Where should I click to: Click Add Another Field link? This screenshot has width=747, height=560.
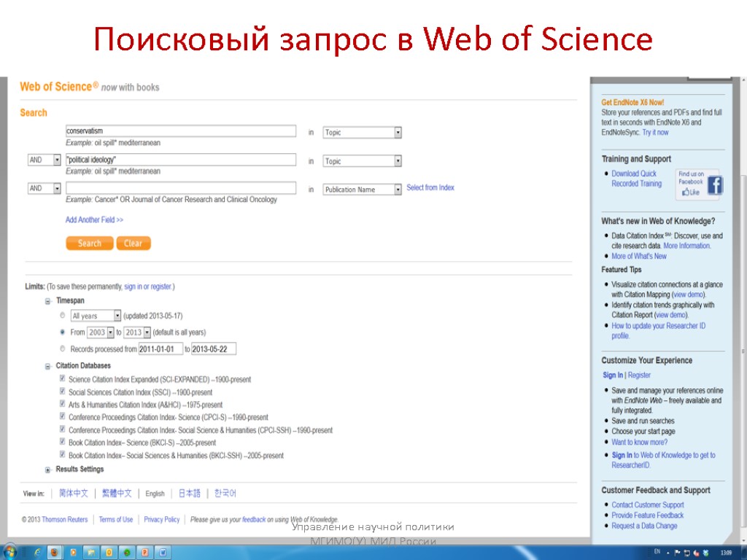click(x=94, y=219)
